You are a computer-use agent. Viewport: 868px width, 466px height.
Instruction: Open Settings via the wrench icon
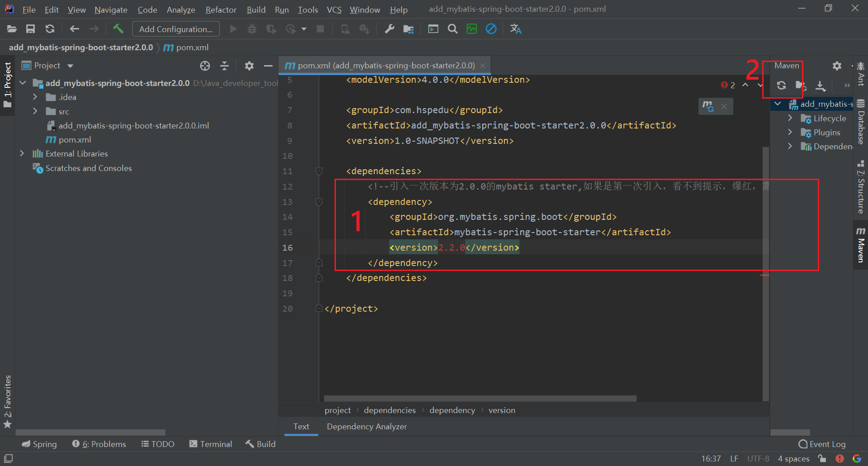(389, 29)
